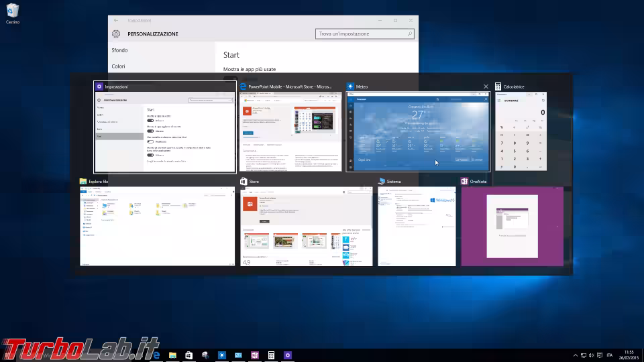Viewport: 644px width, 362px height.
Task: Go back using the Impostazioni back arrow
Action: tap(116, 20)
